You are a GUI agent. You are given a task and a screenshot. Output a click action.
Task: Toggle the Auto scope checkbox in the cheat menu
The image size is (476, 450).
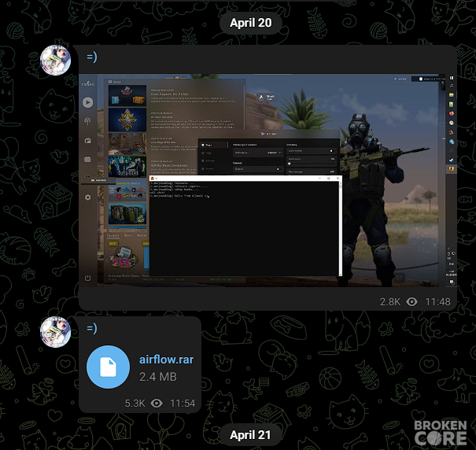[x=331, y=151]
